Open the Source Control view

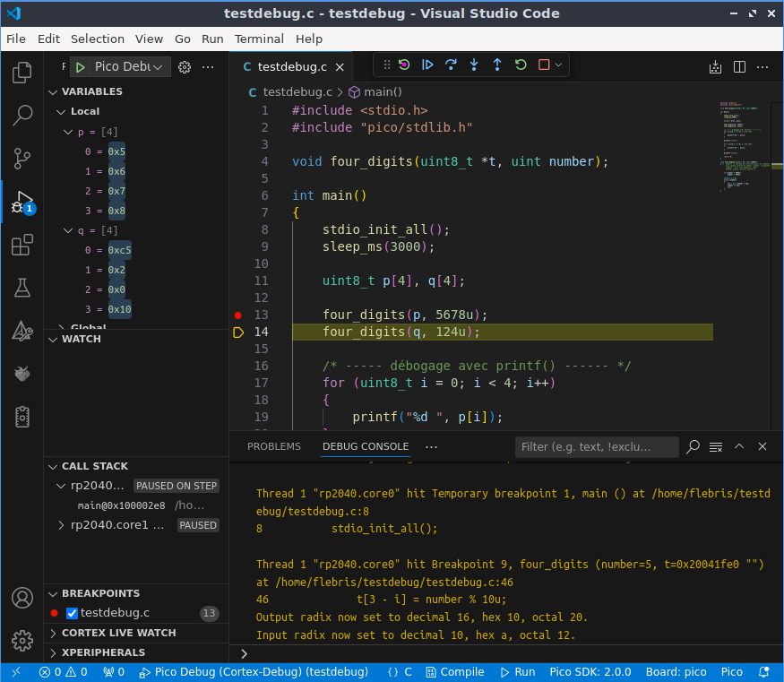22,159
